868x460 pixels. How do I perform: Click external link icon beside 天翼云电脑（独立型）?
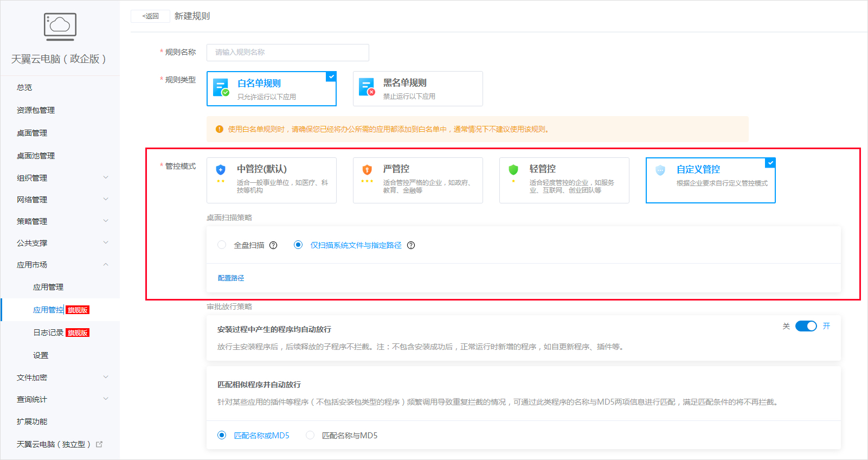[99, 444]
